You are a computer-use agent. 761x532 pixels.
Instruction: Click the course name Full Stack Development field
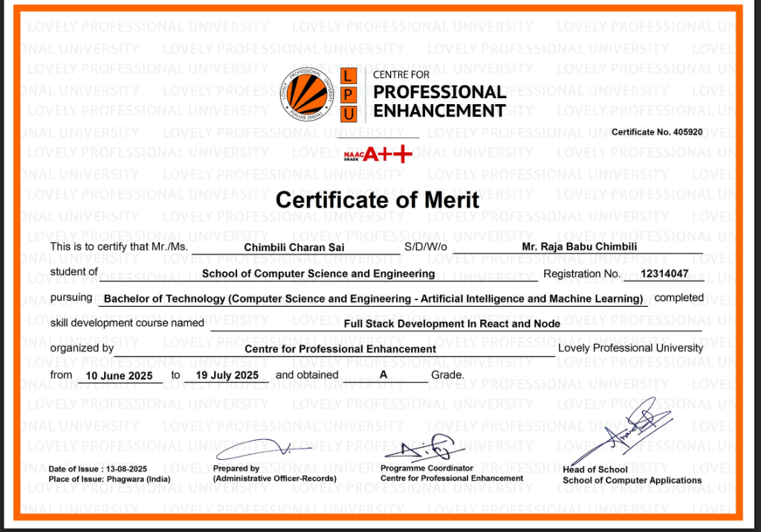[452, 323]
